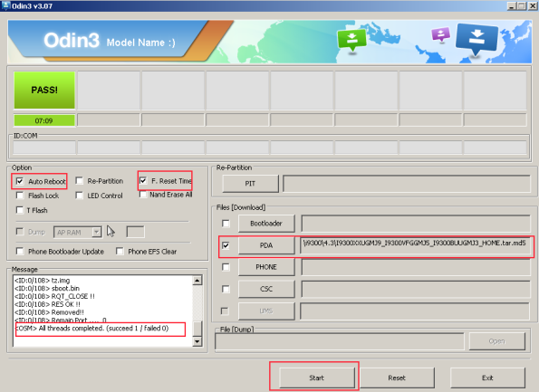
Task: Uncheck the PDA file checkbox
Action: [226, 245]
